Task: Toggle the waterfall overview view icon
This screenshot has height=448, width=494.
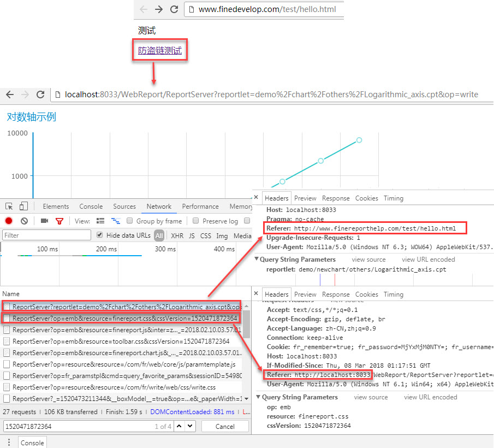Action: point(116,221)
